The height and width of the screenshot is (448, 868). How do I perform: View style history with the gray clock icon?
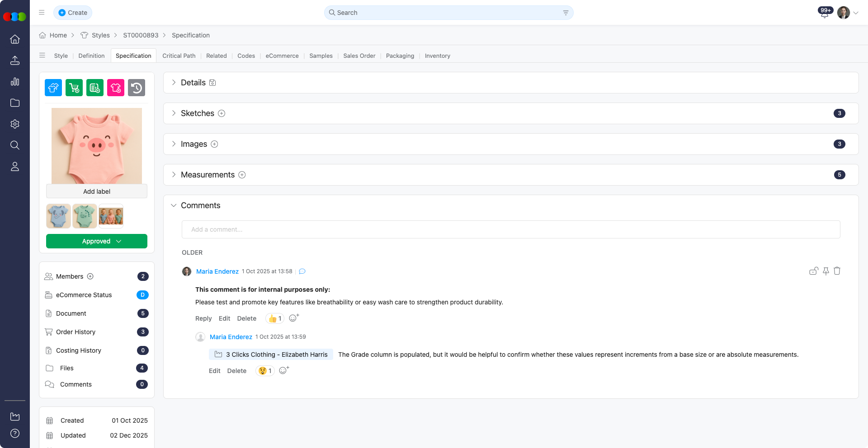coord(137,88)
